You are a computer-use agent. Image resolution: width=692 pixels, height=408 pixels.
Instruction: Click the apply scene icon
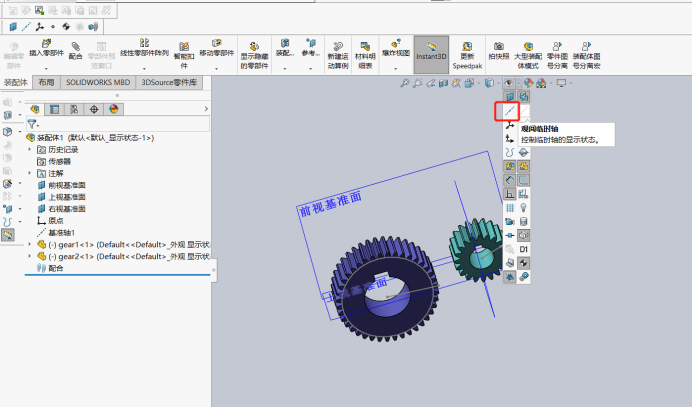(x=541, y=83)
